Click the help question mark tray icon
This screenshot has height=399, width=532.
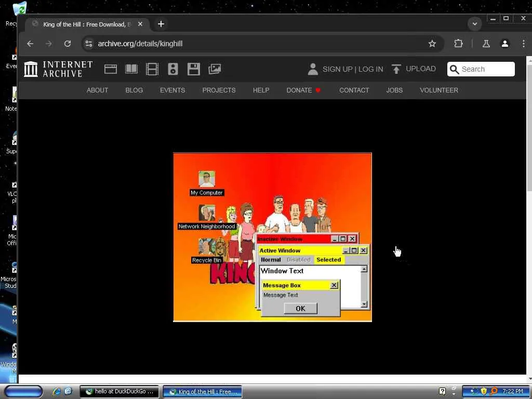[x=442, y=392]
